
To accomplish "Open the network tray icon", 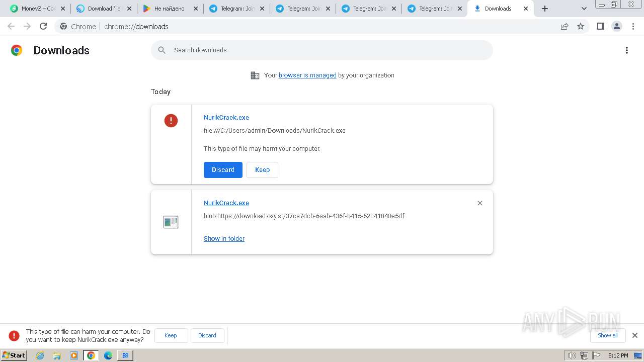I will click(584, 355).
